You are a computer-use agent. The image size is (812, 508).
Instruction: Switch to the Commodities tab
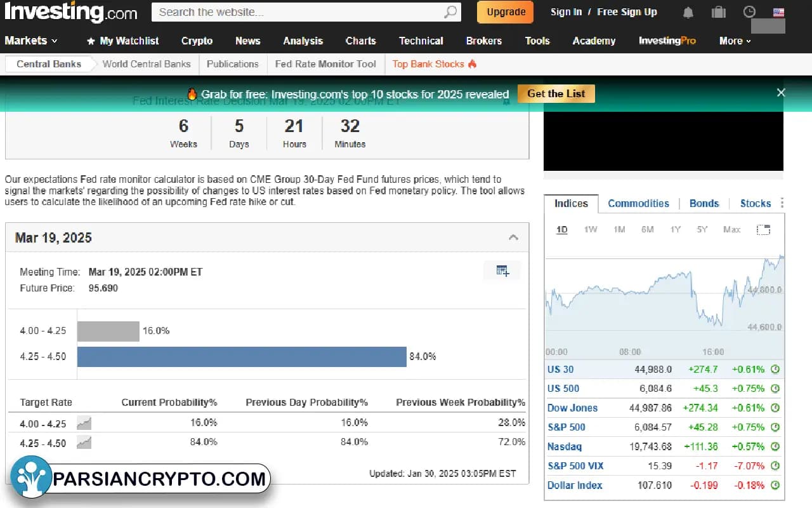click(638, 203)
